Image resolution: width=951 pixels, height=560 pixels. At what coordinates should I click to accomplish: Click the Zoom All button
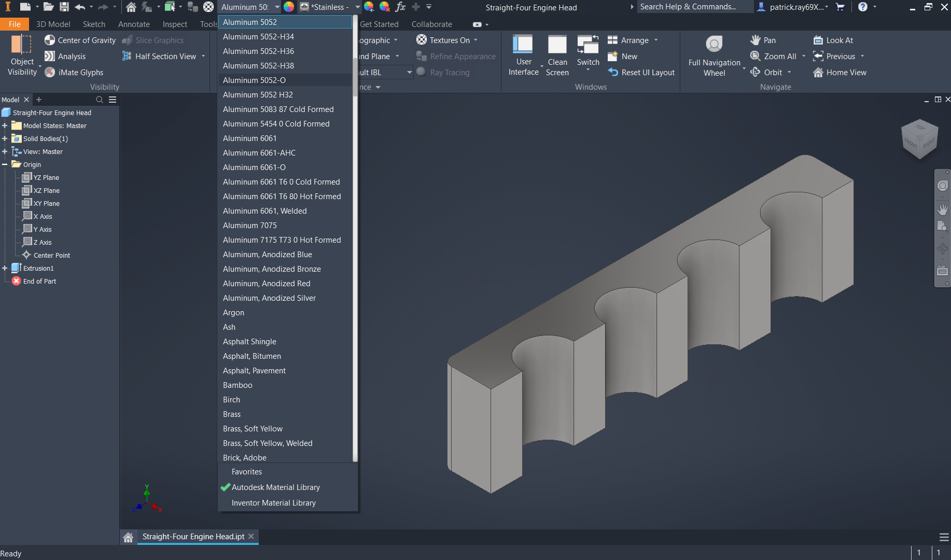pyautogui.click(x=779, y=57)
